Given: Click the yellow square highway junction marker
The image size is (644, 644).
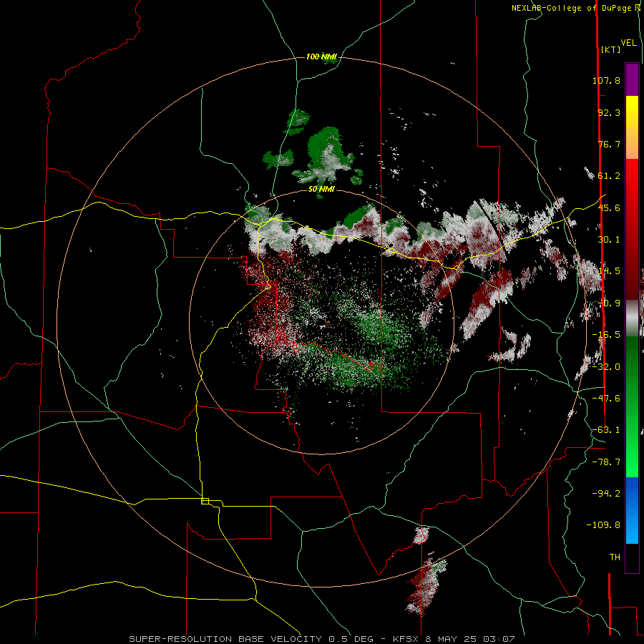Looking at the screenshot, I should 205,501.
